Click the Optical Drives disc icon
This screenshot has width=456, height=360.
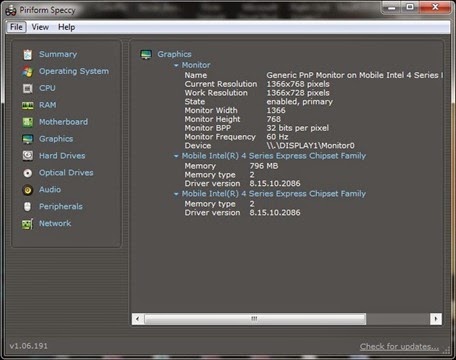[28, 173]
